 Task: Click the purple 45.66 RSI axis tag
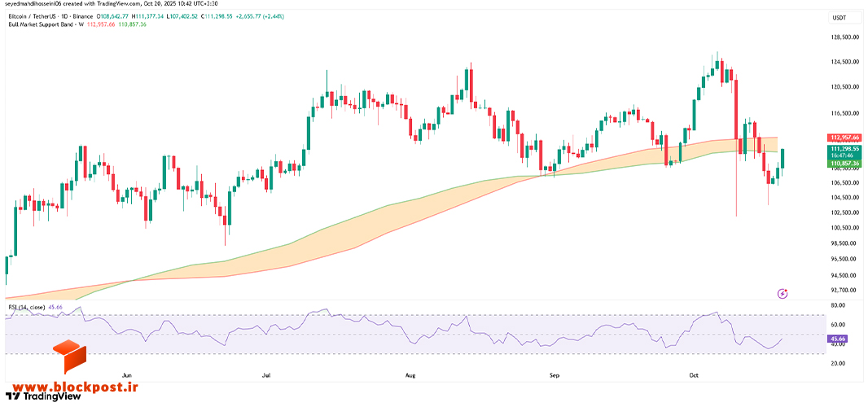click(x=837, y=338)
